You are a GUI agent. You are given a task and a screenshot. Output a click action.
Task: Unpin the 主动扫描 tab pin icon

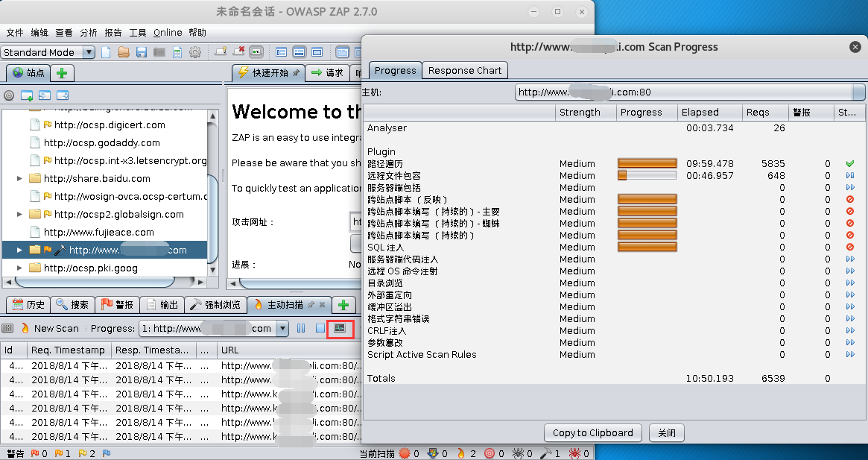(311, 304)
